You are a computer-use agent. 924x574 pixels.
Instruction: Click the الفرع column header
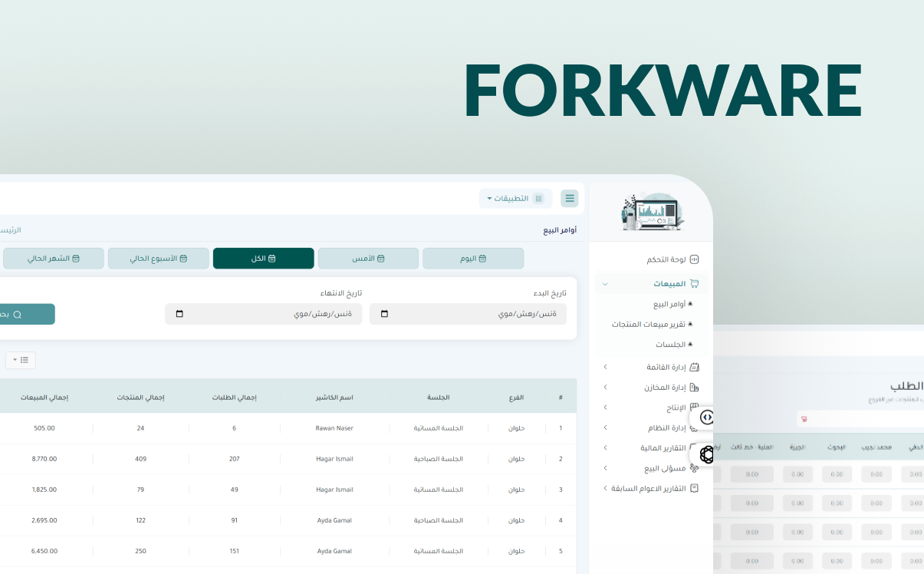[x=518, y=398]
